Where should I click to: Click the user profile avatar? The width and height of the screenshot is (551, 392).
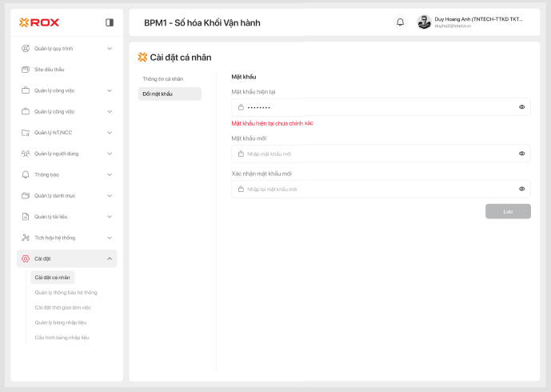(x=425, y=22)
